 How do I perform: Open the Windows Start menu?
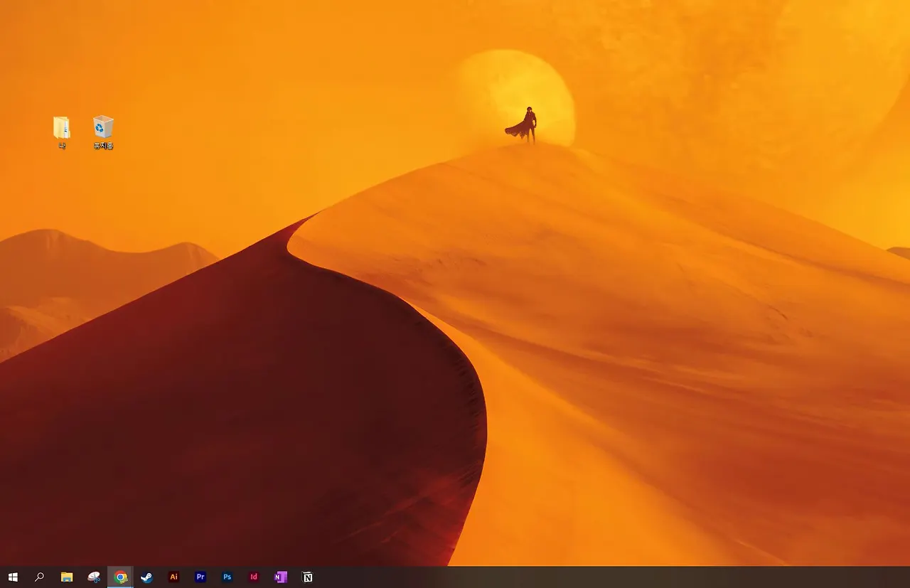(12, 577)
